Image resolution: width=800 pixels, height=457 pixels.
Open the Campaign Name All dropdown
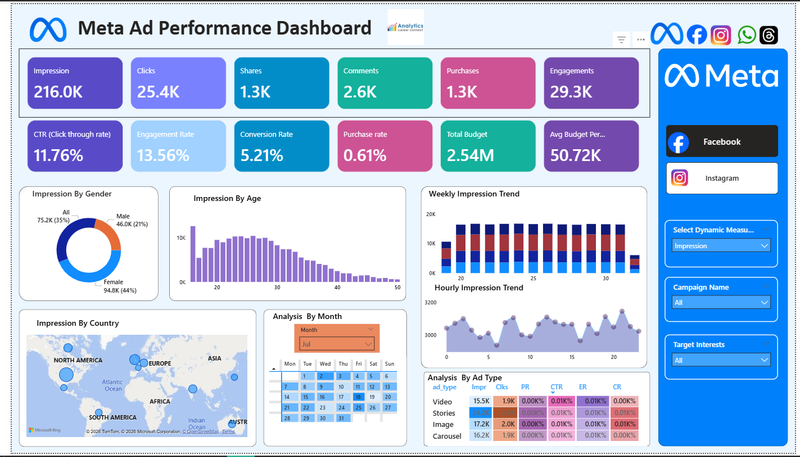point(721,302)
